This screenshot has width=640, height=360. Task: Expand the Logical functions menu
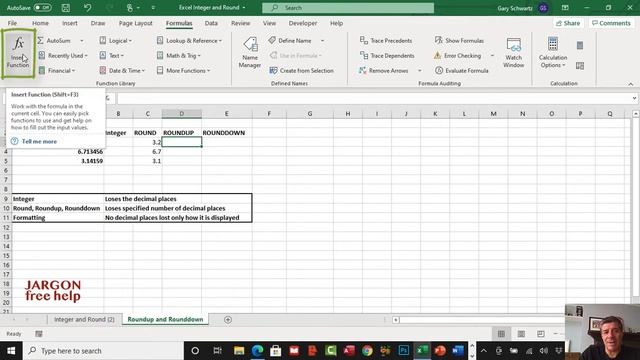tap(116, 41)
